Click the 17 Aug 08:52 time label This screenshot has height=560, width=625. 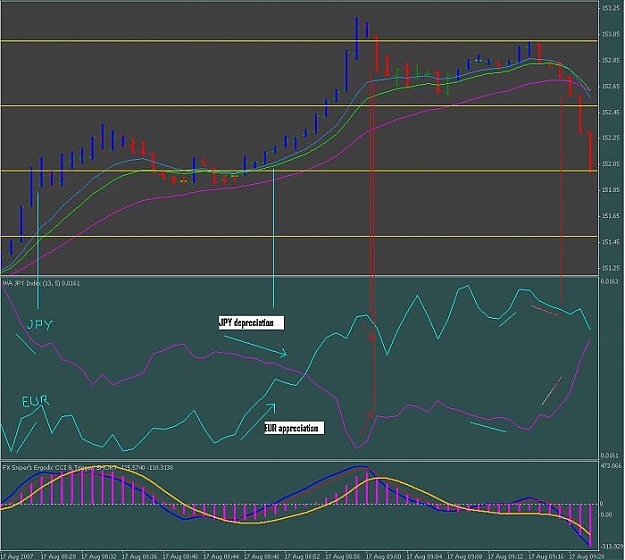302,556
